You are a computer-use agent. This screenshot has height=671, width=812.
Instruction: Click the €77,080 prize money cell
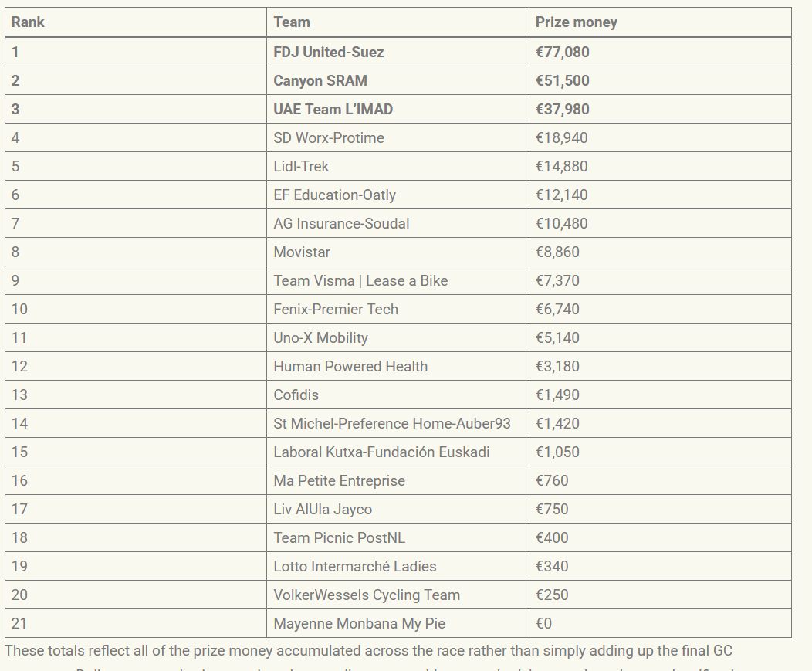pos(660,52)
